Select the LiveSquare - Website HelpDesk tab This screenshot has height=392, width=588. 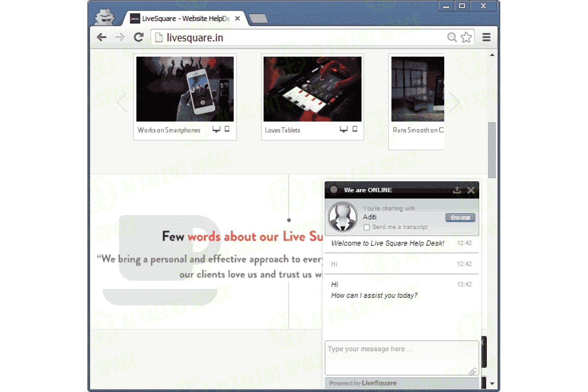185,18
